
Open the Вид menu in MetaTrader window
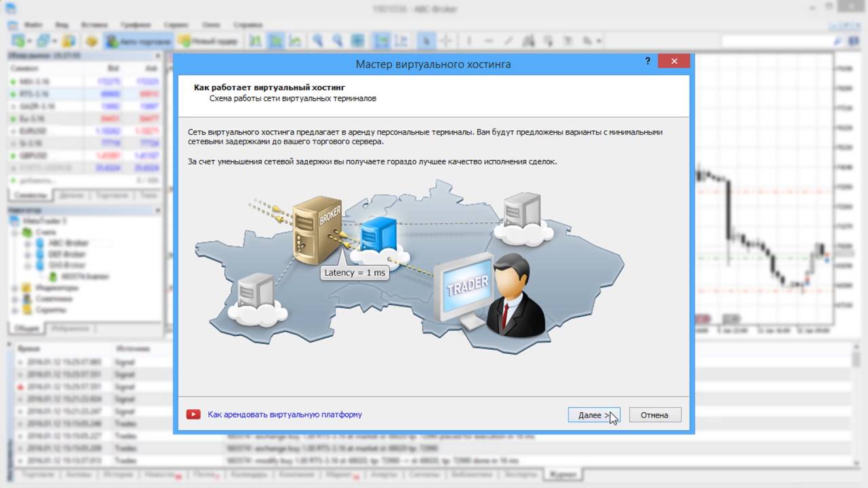click(62, 24)
